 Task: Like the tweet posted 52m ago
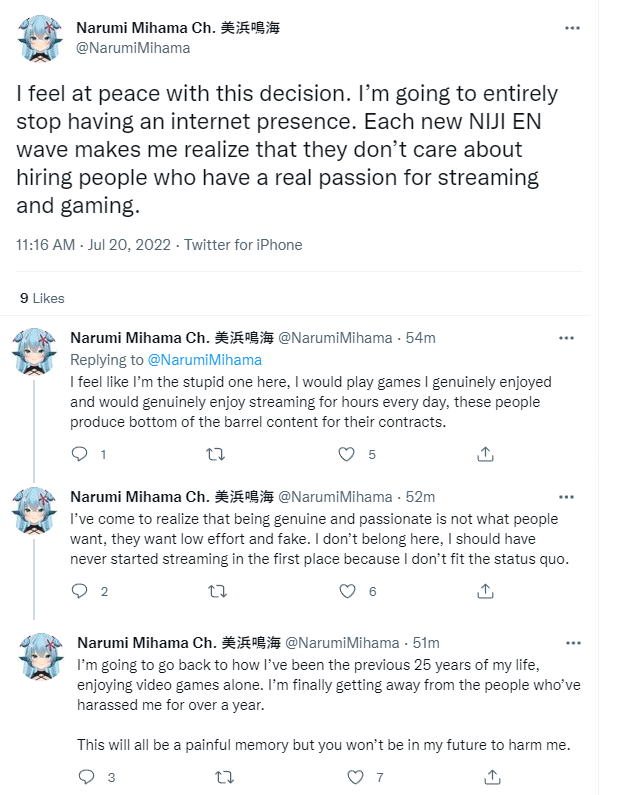click(347, 591)
